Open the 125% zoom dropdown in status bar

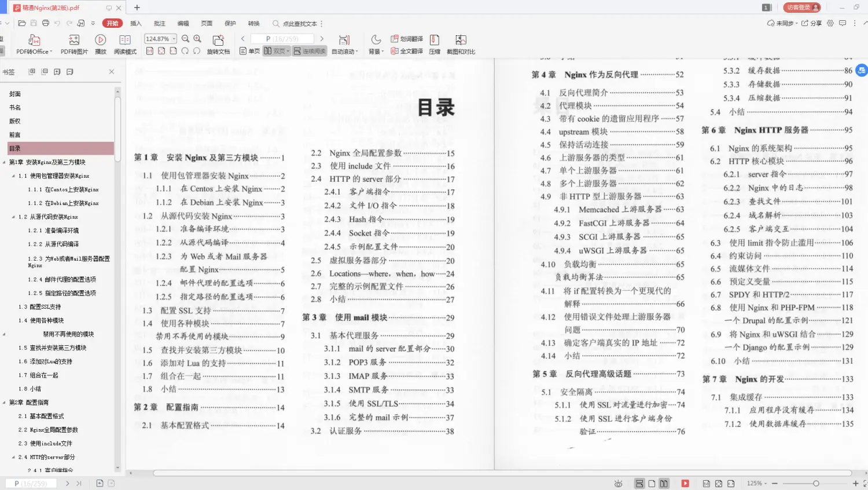click(757, 483)
